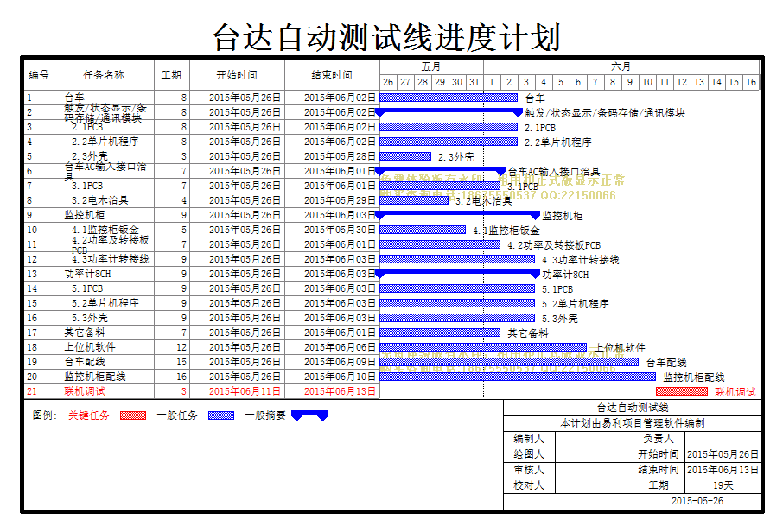Click the empty field next to 编制人
This screenshot has width=783, height=532.
pyautogui.click(x=594, y=439)
